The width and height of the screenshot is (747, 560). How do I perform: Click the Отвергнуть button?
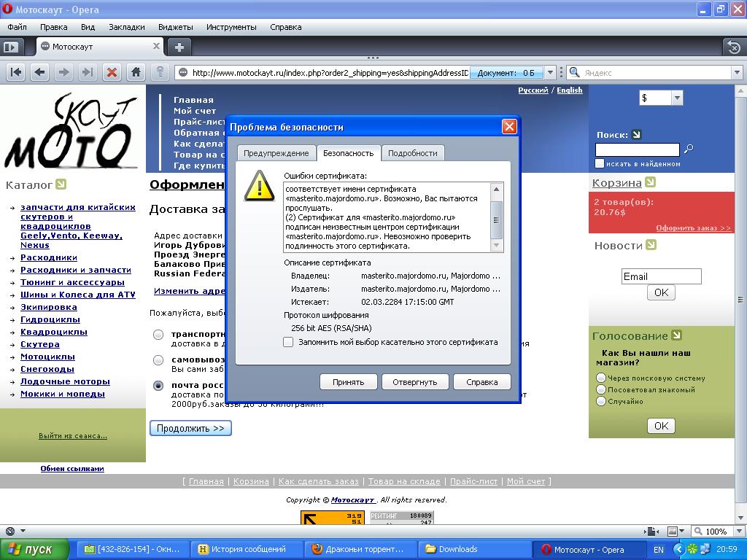tap(414, 382)
